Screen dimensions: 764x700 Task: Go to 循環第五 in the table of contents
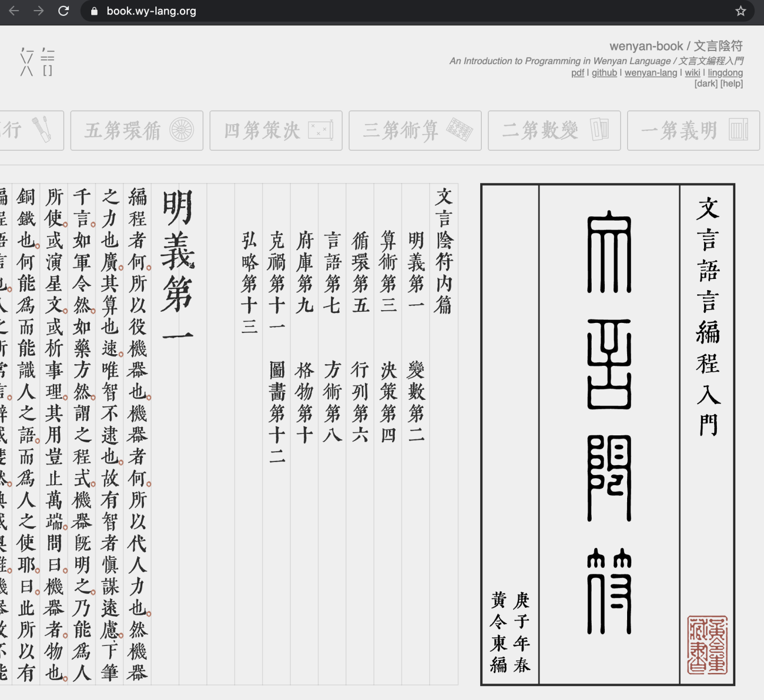tap(361, 272)
